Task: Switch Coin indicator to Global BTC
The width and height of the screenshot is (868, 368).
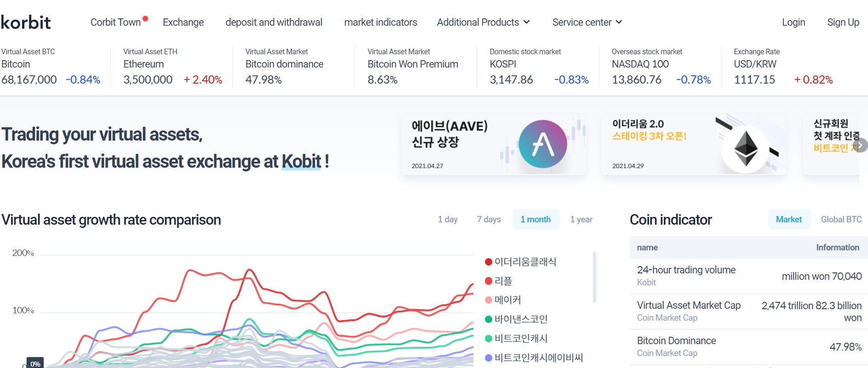Action: tap(841, 219)
